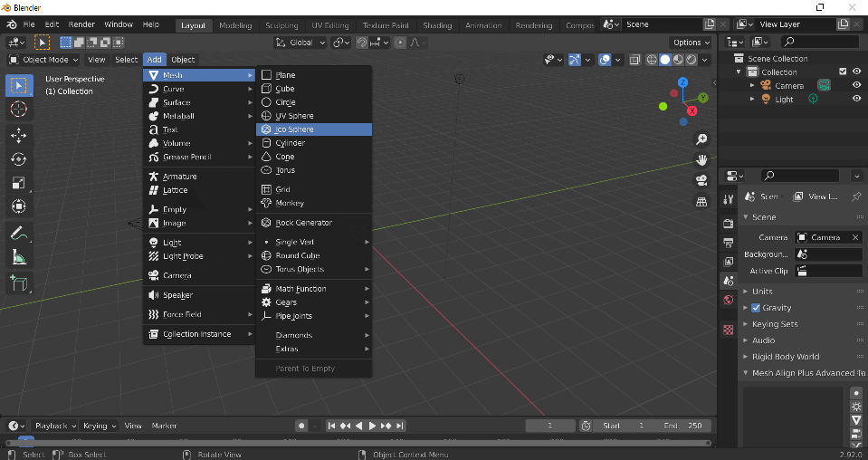Toggle X-ray mode in viewport header
This screenshot has height=460, width=868.
(635, 59)
